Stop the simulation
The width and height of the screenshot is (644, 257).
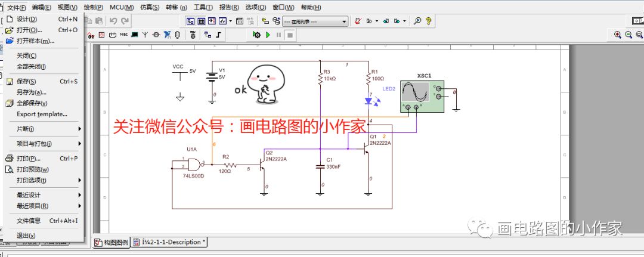[x=290, y=35]
